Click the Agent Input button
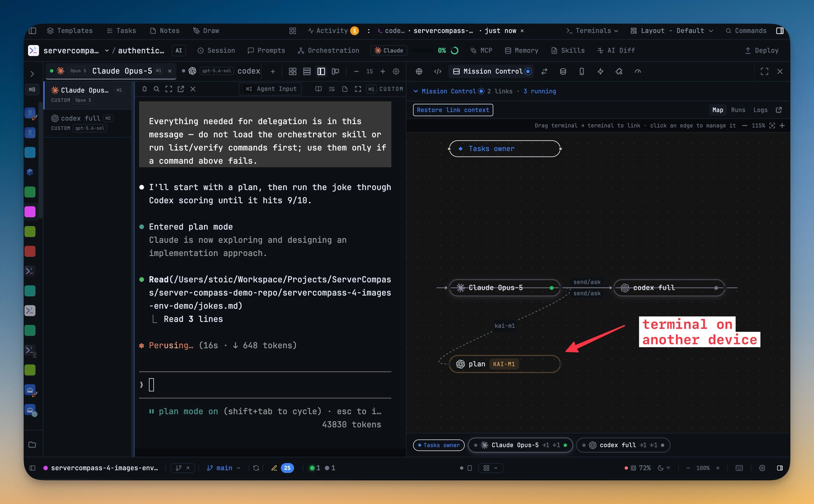 click(270, 89)
